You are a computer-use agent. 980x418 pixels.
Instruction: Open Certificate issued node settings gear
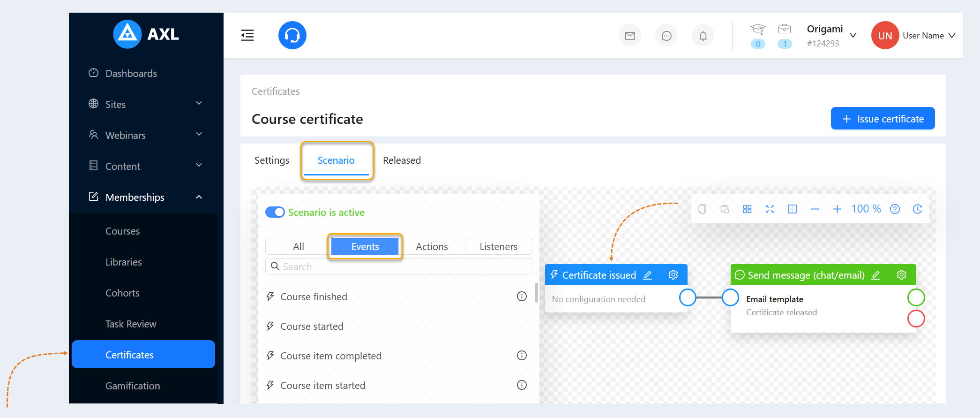coord(673,275)
